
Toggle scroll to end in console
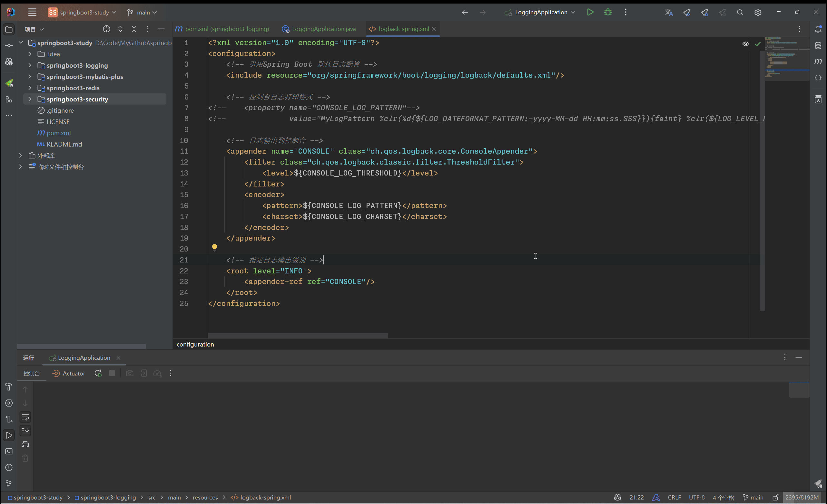(25, 431)
